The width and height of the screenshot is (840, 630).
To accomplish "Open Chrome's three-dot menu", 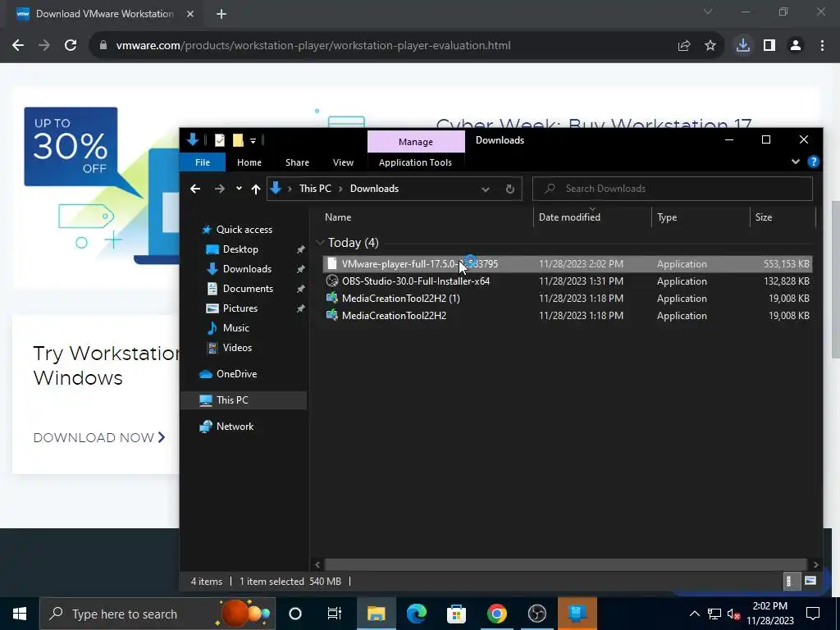I will tap(822, 46).
